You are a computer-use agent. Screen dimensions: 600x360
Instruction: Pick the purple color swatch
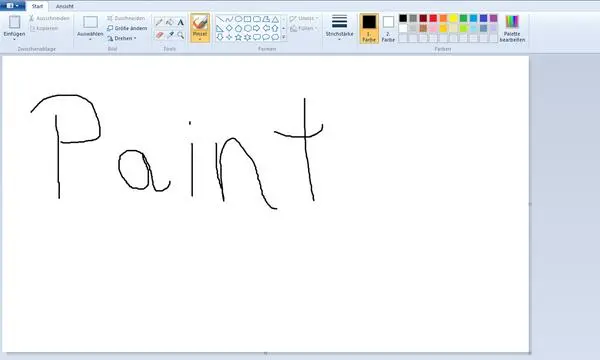pyautogui.click(x=494, y=18)
